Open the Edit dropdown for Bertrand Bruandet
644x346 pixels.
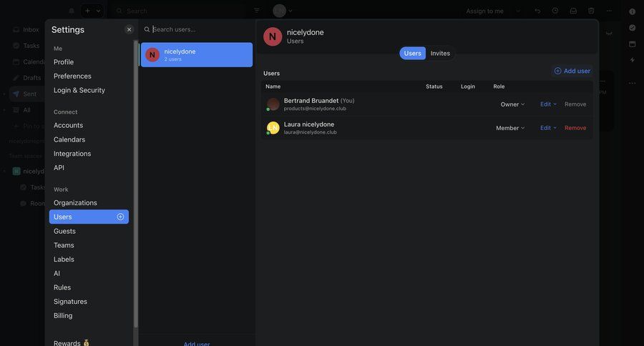click(x=548, y=104)
